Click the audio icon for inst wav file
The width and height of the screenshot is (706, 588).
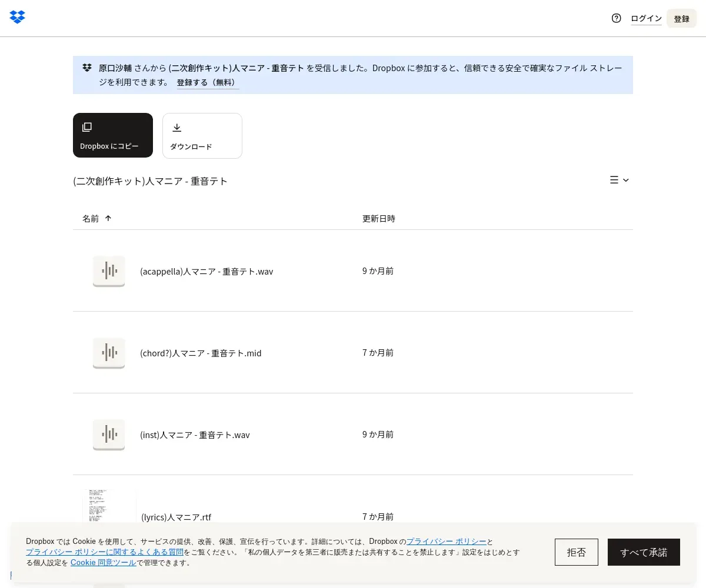coord(109,435)
